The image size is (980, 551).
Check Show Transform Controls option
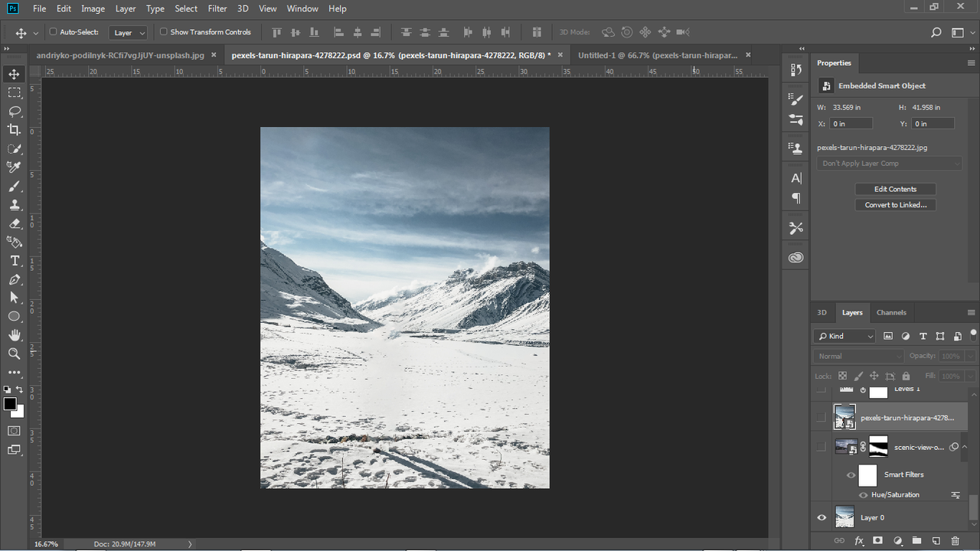(164, 32)
